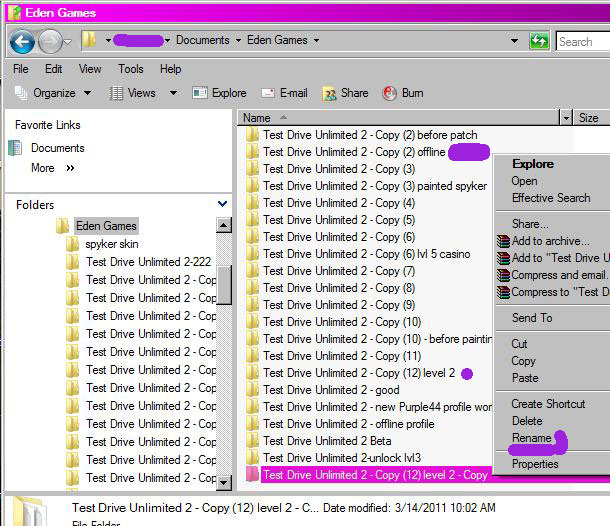
Task: Select folder icon of 'Test Drive Unlimited 2 Beta'
Action: pyautogui.click(x=252, y=441)
